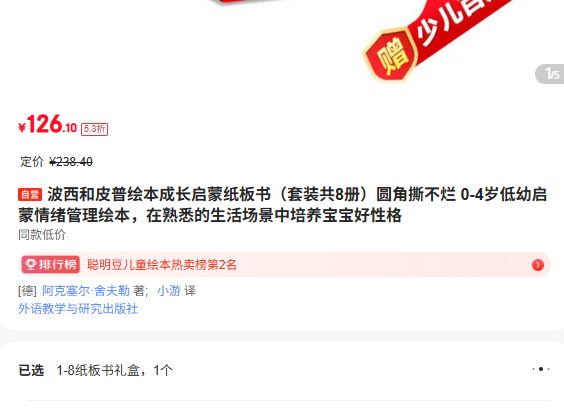Open options with the three-dots icon
564x410 pixels.
point(541,369)
